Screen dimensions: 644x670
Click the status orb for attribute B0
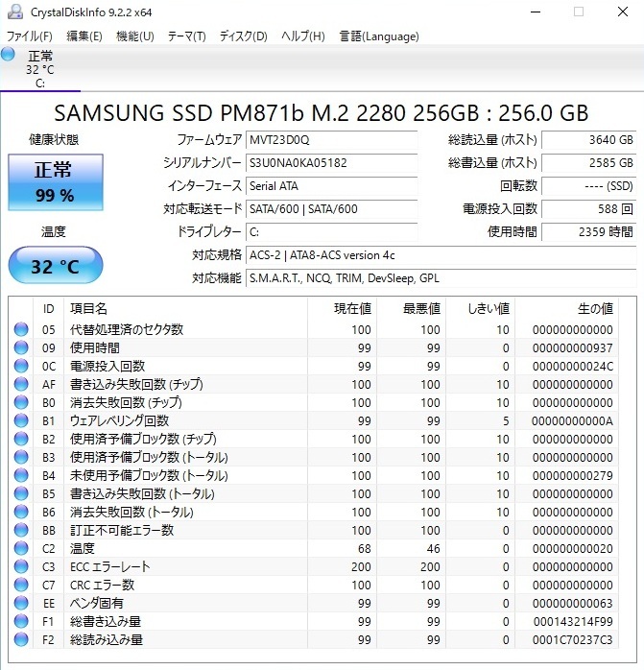[x=21, y=402]
